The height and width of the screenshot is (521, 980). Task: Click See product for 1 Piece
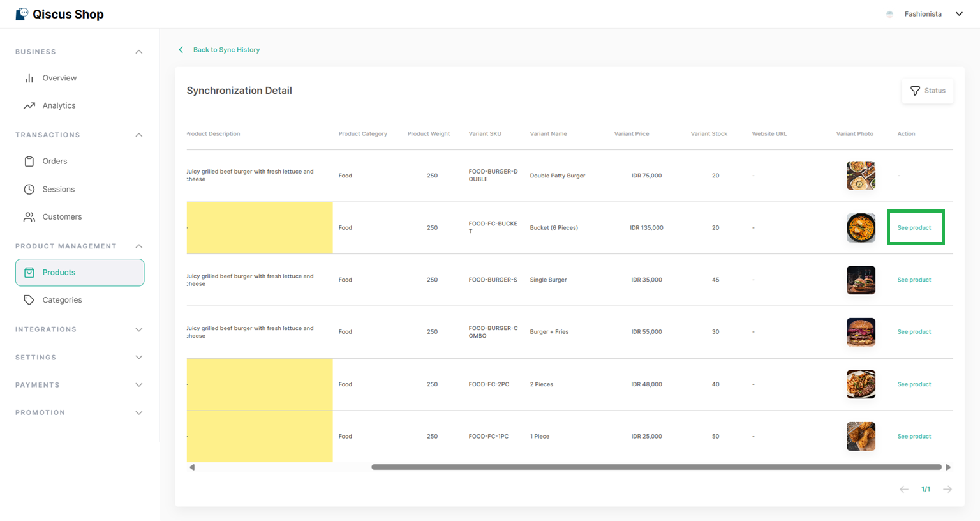click(914, 437)
